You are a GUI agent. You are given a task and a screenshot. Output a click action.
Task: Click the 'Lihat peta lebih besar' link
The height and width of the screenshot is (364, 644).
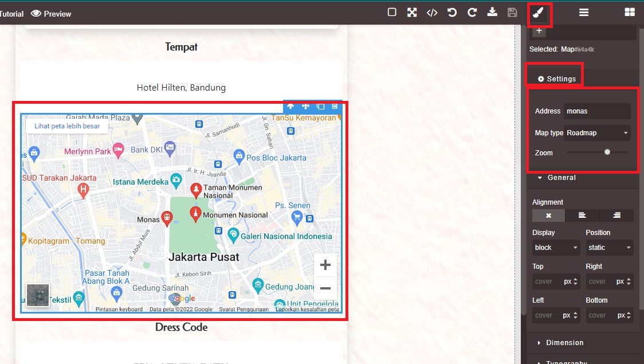coord(67,126)
